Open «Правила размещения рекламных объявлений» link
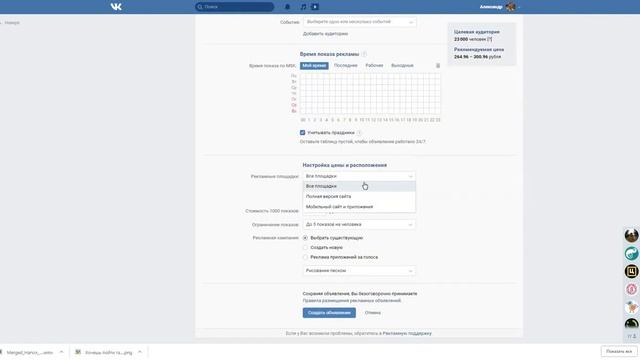This screenshot has width=640, height=360. point(352,301)
